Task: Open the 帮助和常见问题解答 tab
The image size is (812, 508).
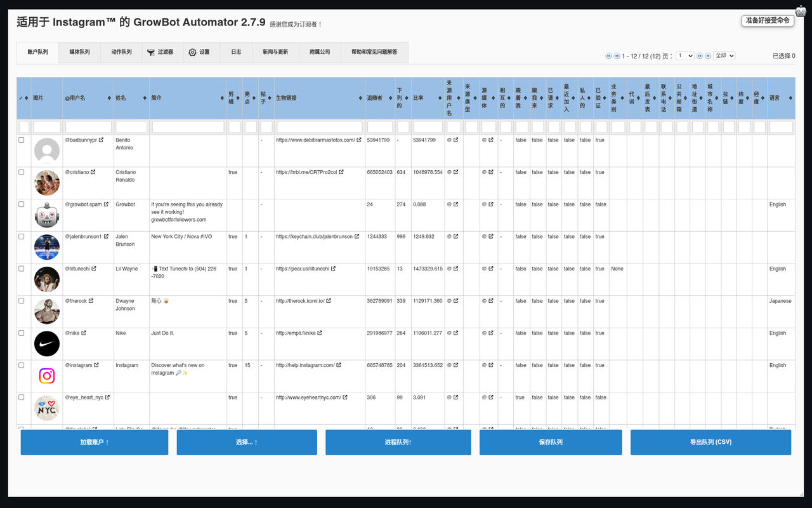Action: (x=374, y=52)
